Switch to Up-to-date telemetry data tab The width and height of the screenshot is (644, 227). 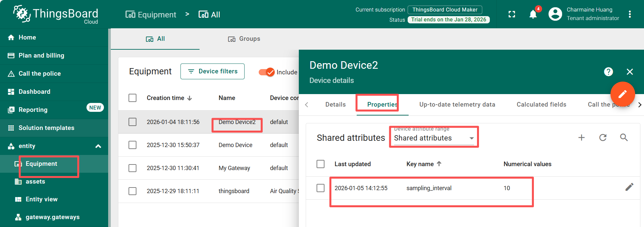(x=457, y=105)
